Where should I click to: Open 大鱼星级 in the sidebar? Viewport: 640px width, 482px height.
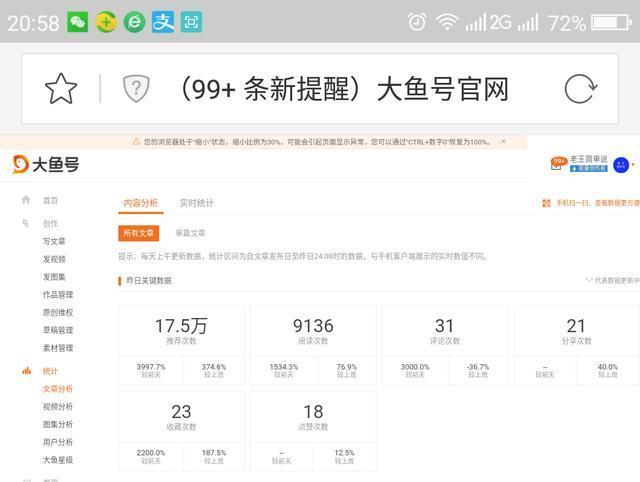pos(58,460)
